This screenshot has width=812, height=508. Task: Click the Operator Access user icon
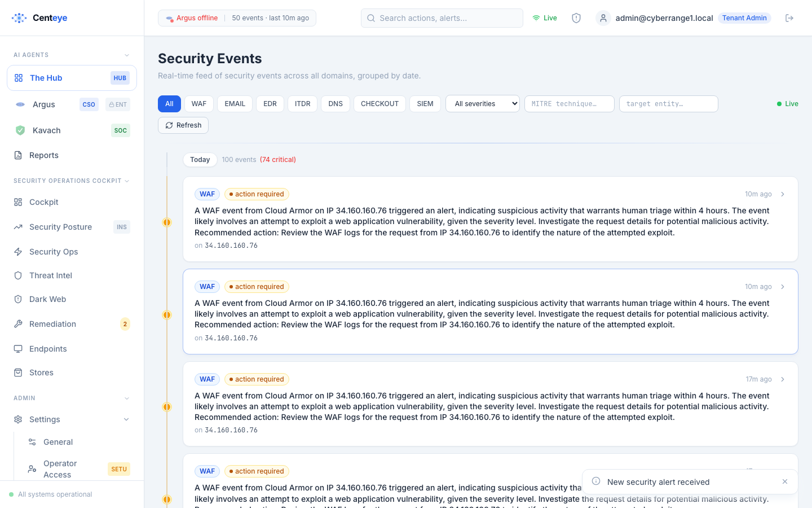(x=32, y=468)
